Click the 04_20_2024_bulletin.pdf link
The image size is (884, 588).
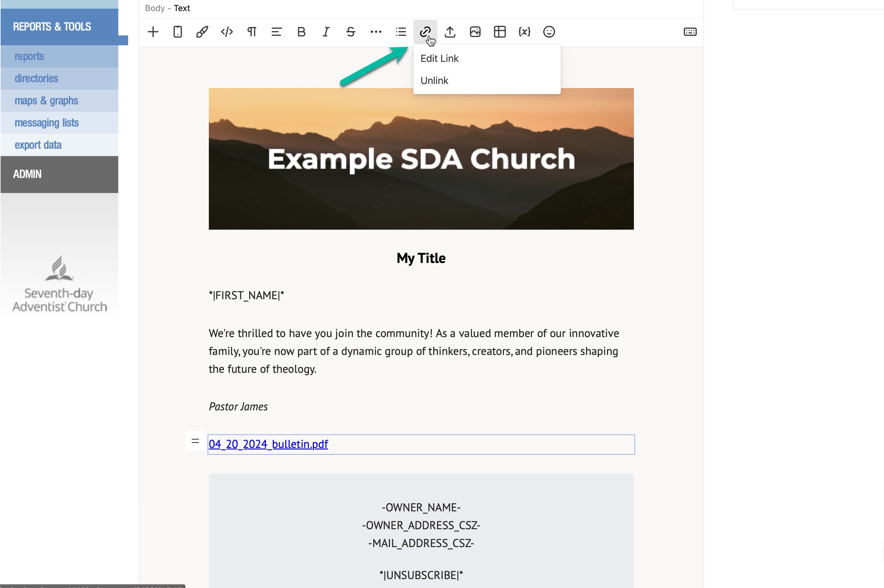268,444
